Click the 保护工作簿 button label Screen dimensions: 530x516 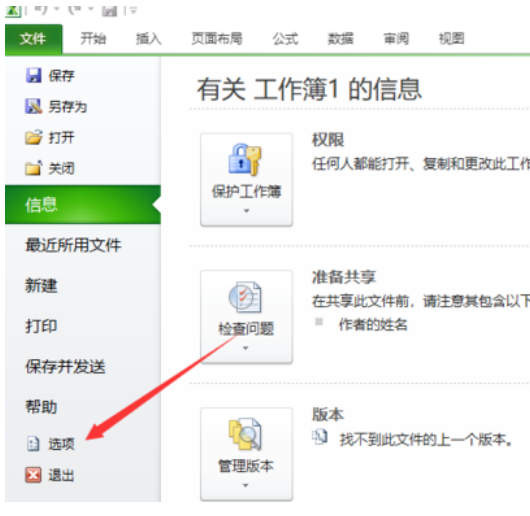pyautogui.click(x=246, y=192)
